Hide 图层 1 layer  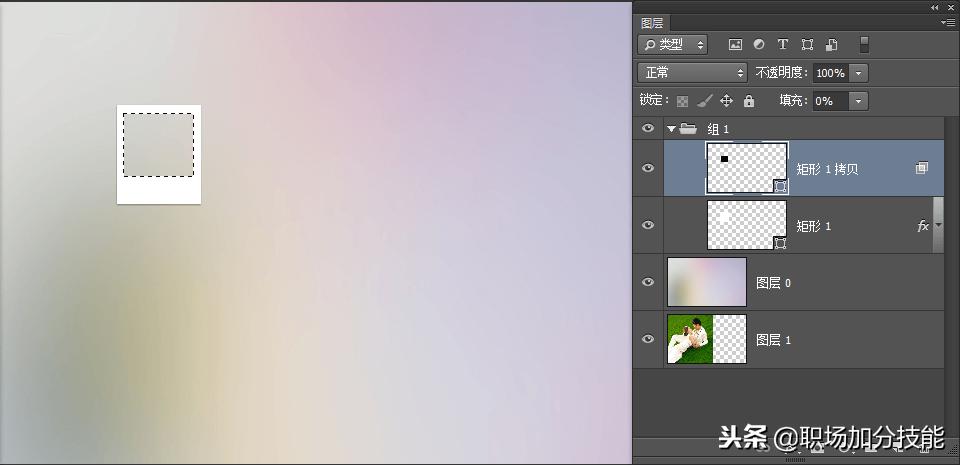(648, 339)
